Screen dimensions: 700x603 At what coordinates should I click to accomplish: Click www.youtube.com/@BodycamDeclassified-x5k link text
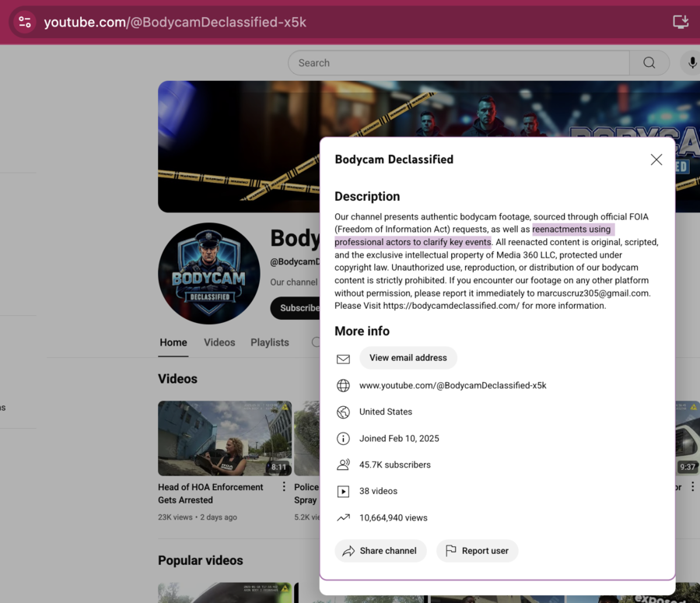point(453,385)
